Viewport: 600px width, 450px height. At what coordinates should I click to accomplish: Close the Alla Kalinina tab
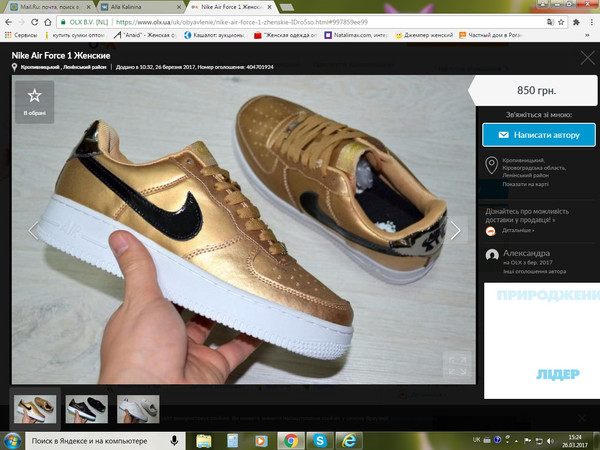click(179, 7)
